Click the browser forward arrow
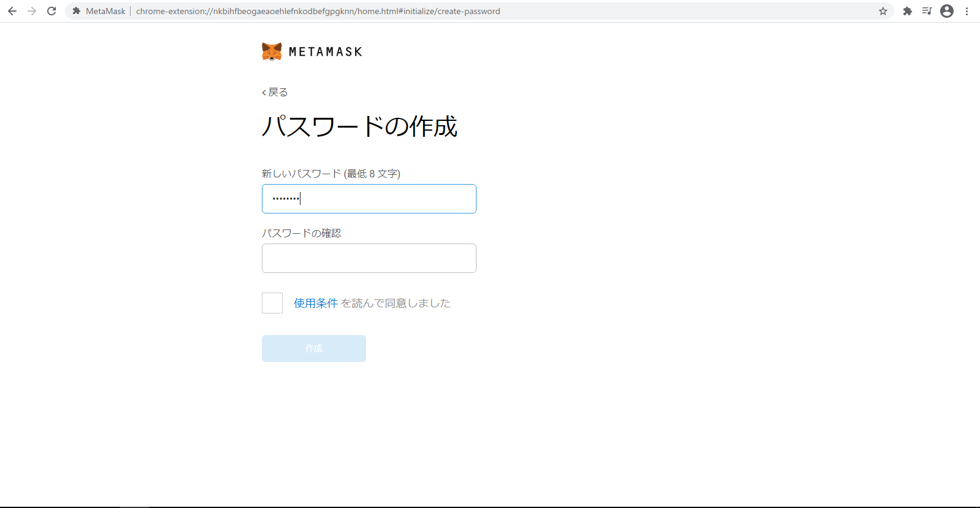Viewport: 980px width, 508px height. [x=32, y=11]
